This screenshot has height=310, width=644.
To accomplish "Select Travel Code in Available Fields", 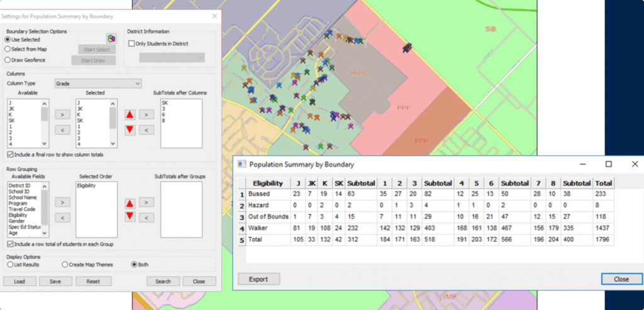I will (x=21, y=208).
